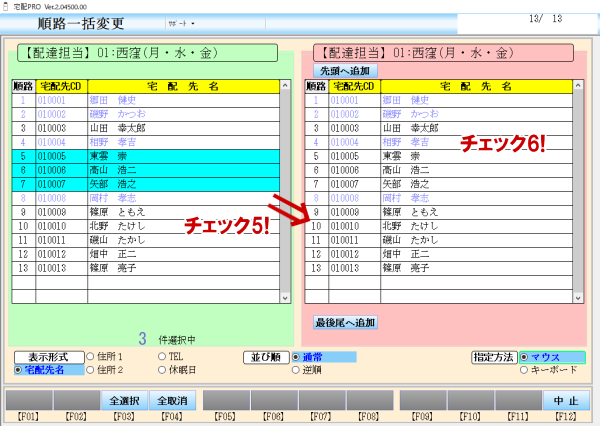Click the 最後尾へ追加 button
Viewport: 600px width, 426px height.
[346, 322]
